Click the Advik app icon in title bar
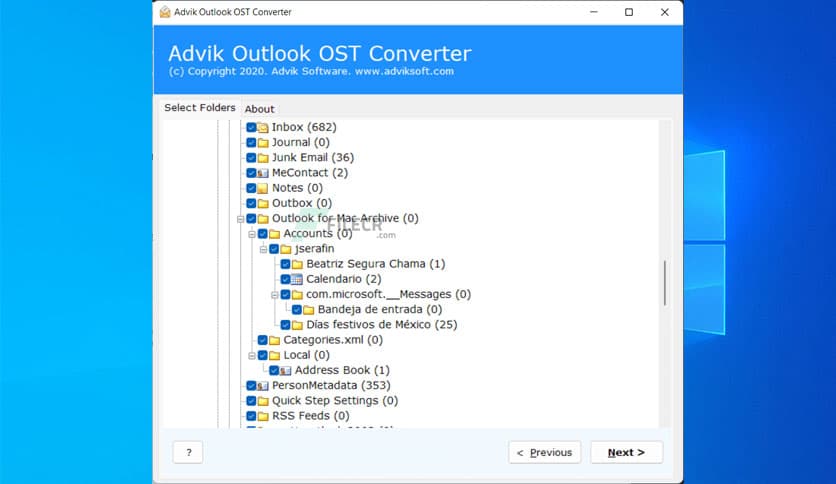The image size is (836, 484). [x=165, y=12]
